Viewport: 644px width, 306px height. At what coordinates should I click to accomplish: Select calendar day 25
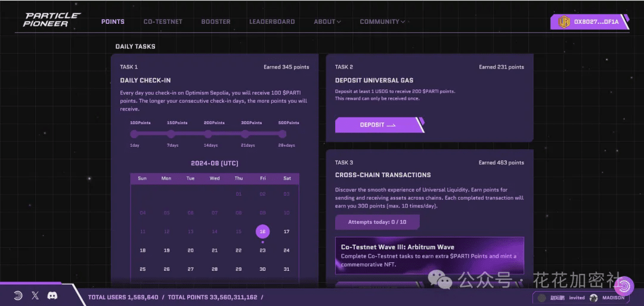pos(143,270)
